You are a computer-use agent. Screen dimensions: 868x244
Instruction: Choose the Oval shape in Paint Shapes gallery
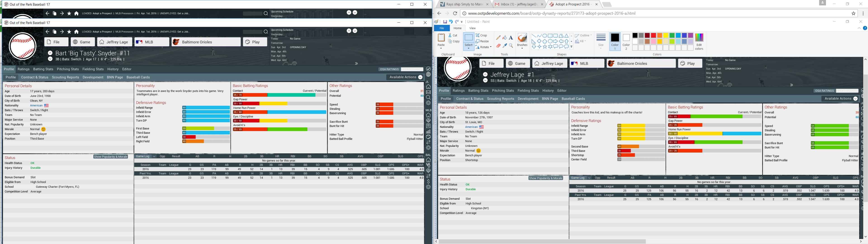(x=544, y=36)
